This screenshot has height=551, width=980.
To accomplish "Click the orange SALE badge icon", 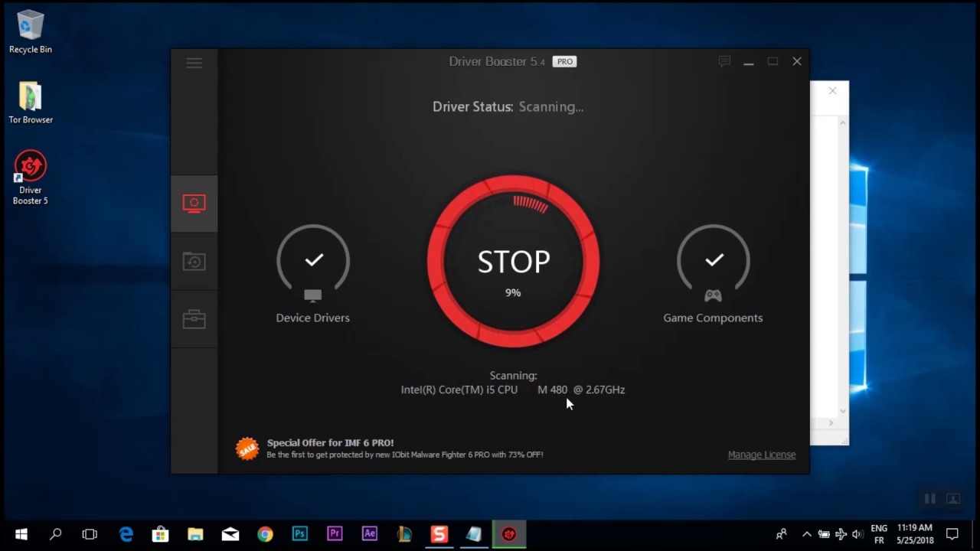I will tap(247, 448).
